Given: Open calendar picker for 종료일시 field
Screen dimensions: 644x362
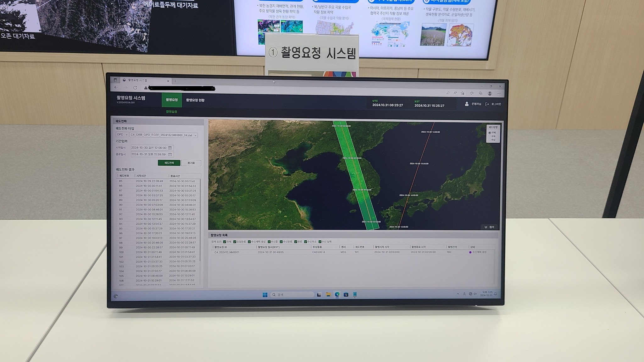Looking at the screenshot, I should (170, 154).
